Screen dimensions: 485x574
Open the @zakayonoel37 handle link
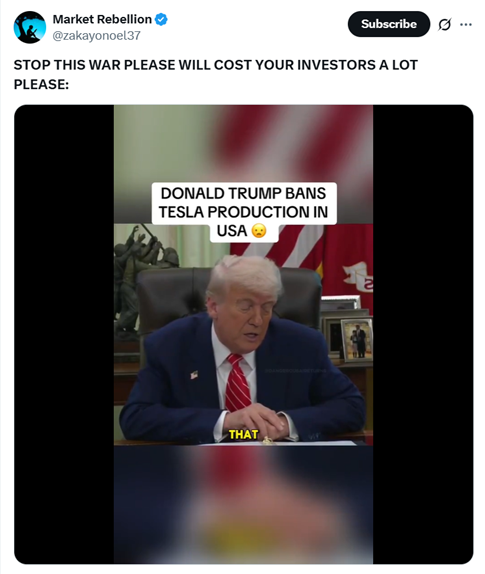point(97,36)
